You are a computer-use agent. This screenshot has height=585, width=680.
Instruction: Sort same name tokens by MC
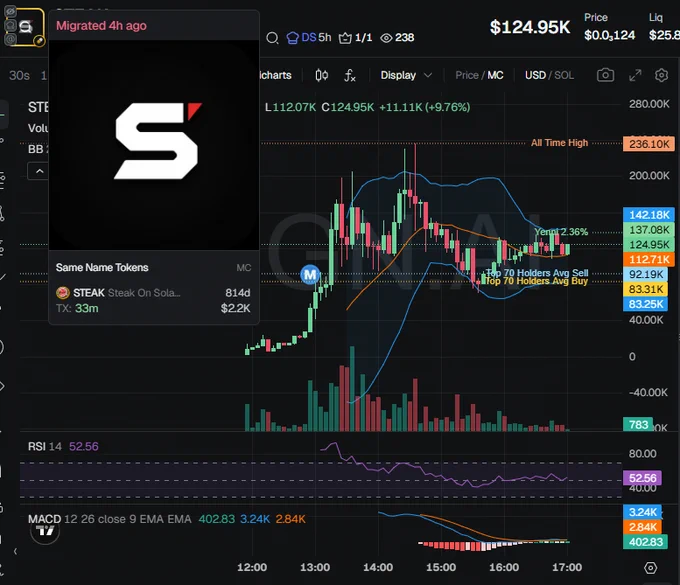pyautogui.click(x=244, y=268)
